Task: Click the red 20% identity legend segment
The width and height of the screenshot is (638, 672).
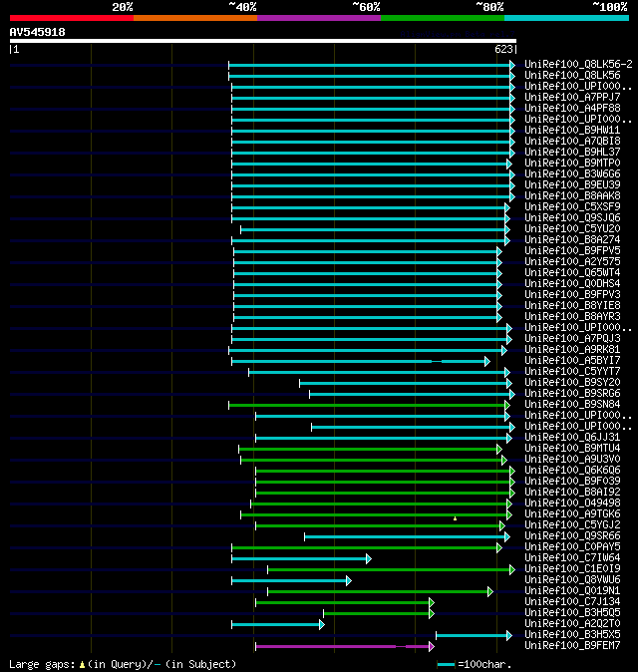Action: (x=72, y=18)
